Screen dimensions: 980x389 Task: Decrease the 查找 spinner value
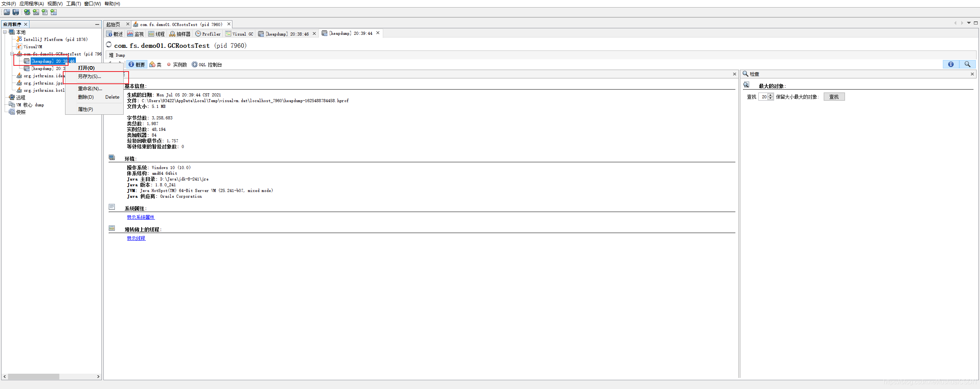[771, 98]
